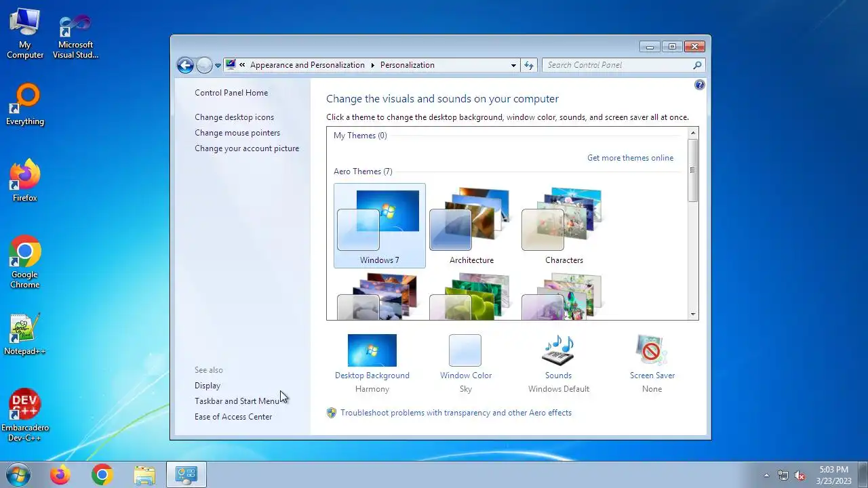The height and width of the screenshot is (488, 868).
Task: Select the Embarcadero Dev-C++ desktop shortcut
Action: point(25,415)
